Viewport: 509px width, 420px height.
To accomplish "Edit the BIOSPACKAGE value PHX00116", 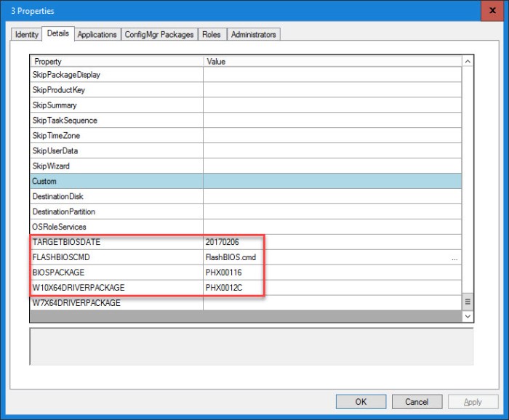I will point(331,272).
